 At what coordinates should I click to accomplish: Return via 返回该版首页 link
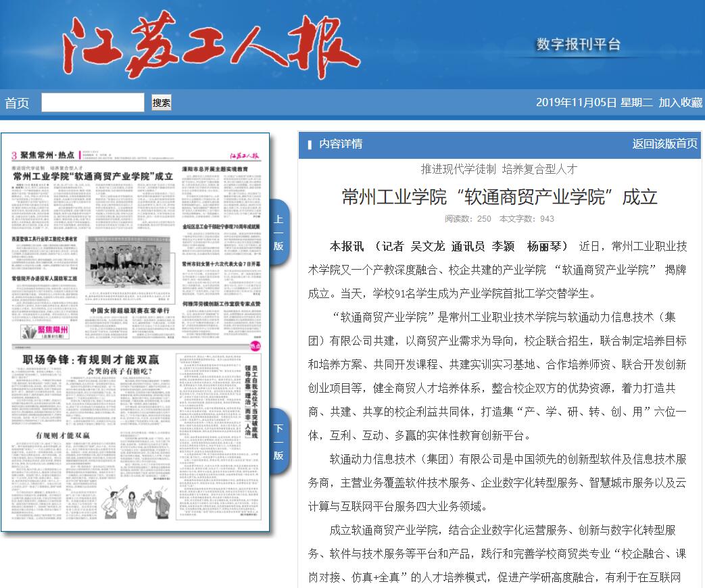click(x=664, y=144)
